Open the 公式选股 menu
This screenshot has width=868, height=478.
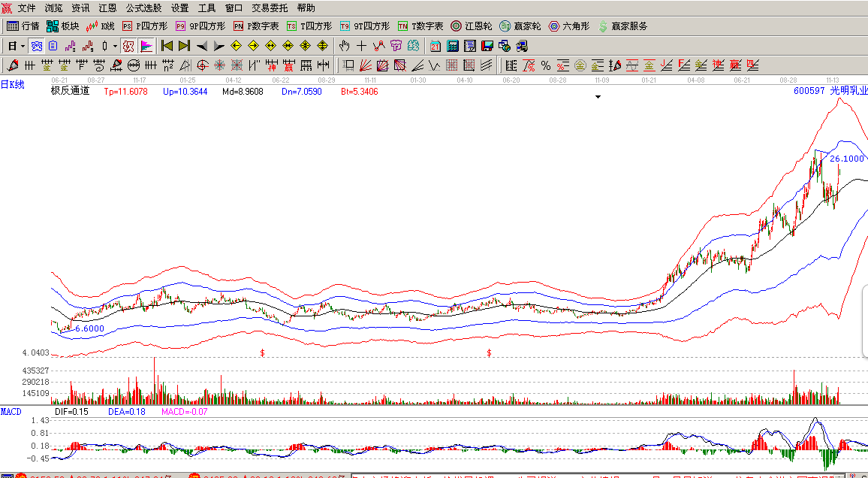coord(143,8)
